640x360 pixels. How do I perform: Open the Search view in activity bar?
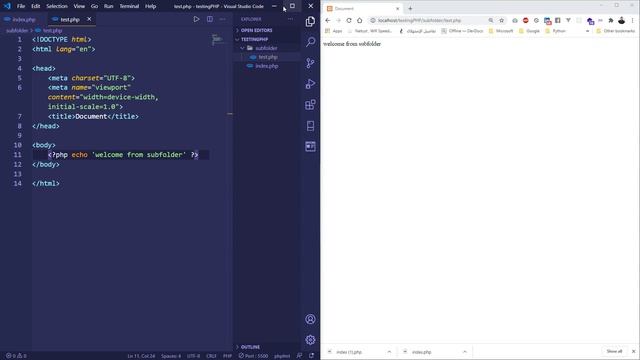[310, 42]
